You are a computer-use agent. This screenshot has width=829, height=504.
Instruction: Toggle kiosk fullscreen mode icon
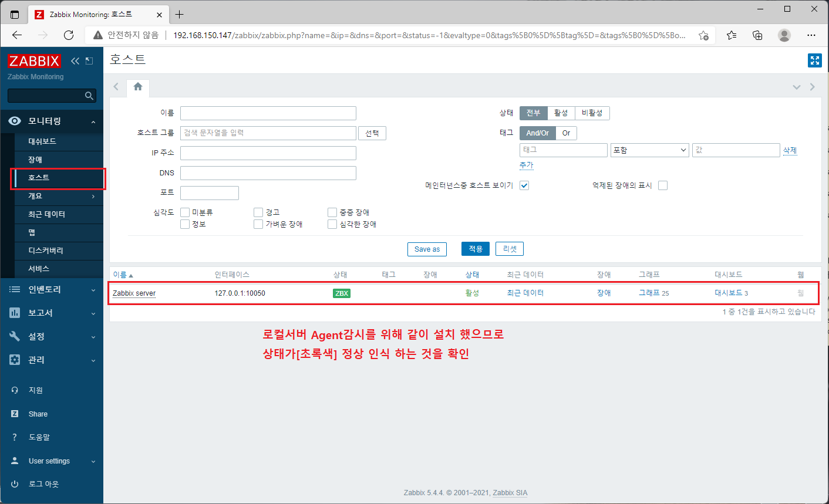(x=815, y=60)
